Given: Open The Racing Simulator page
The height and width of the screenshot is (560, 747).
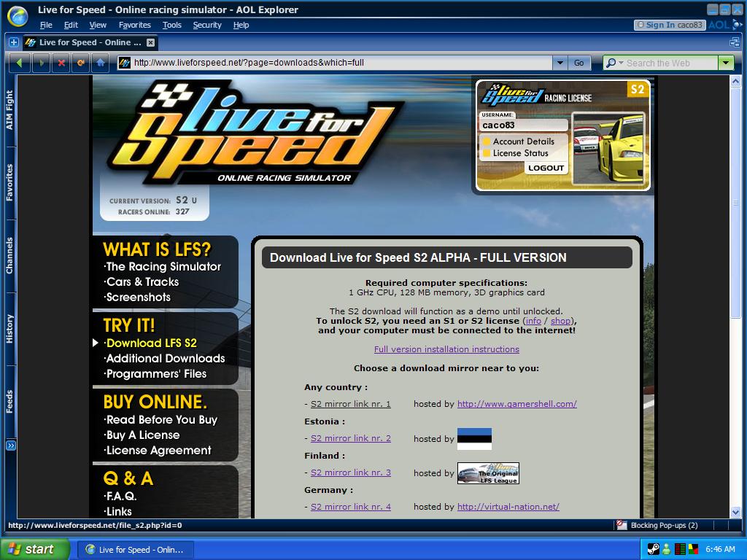Looking at the screenshot, I should pos(163,267).
